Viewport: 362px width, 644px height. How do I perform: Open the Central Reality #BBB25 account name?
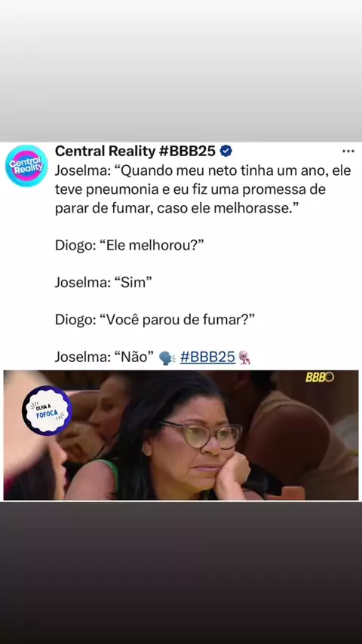coord(135,151)
